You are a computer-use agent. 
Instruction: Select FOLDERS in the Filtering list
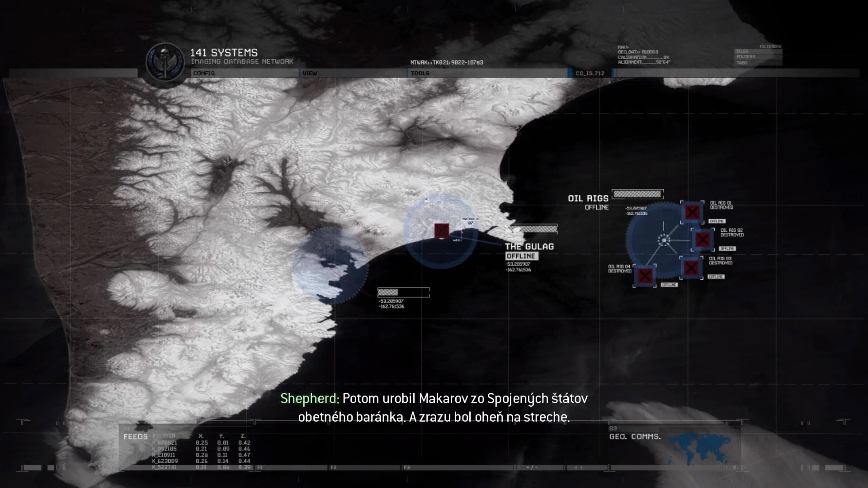tap(759, 57)
